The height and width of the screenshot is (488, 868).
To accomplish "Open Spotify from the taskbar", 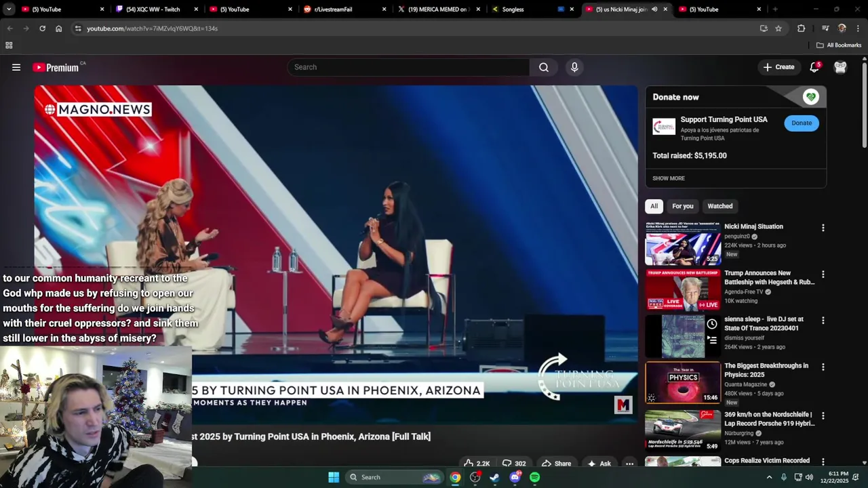I will tap(535, 477).
